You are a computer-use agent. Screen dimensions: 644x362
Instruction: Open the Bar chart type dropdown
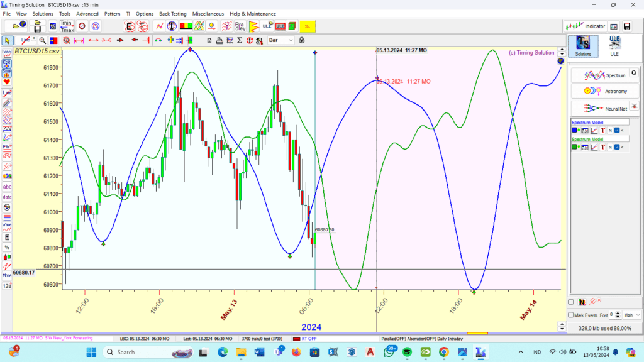tap(280, 40)
